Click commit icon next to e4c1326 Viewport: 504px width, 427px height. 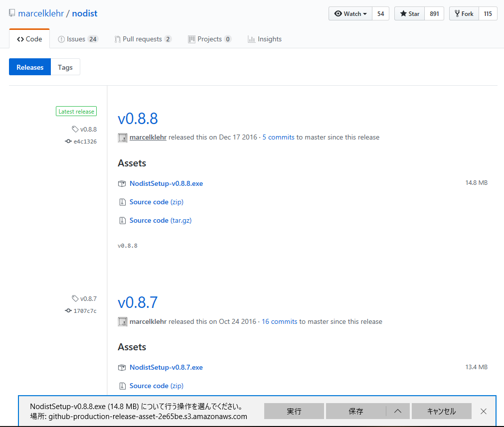(68, 141)
